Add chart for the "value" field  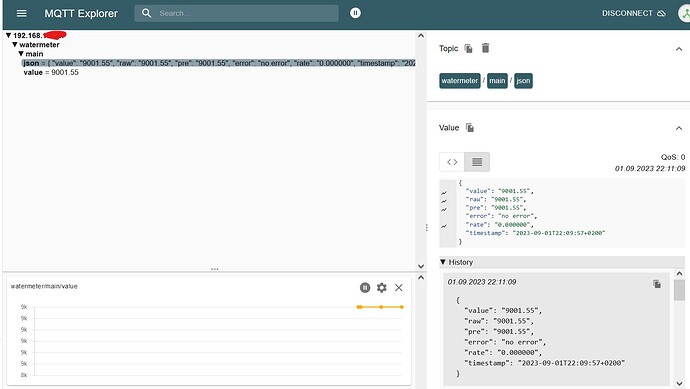444,193
